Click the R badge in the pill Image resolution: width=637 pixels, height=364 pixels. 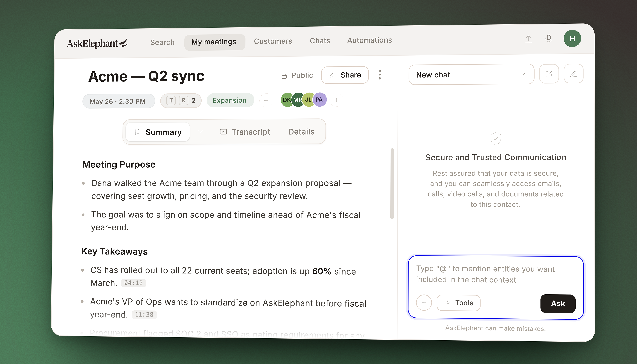click(x=183, y=100)
